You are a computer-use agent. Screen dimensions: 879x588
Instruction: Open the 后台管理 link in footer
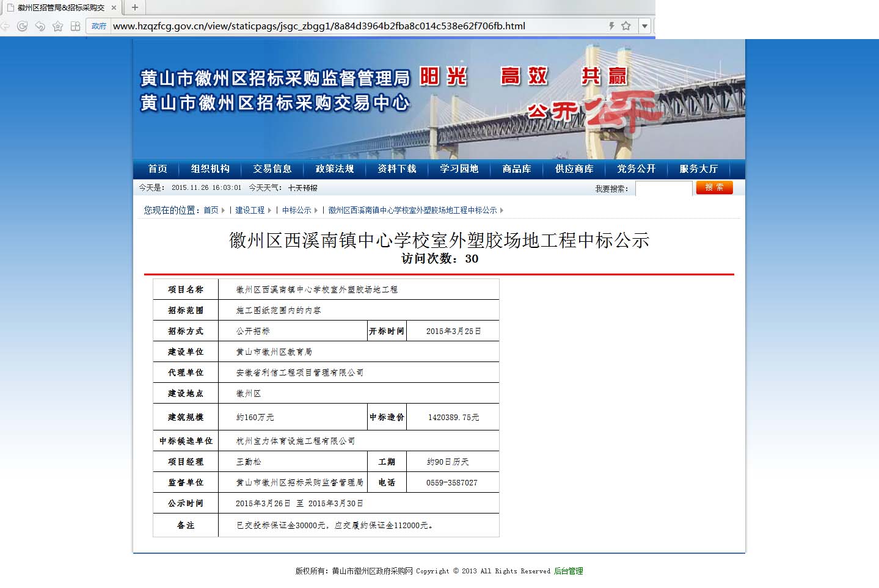[x=568, y=572]
